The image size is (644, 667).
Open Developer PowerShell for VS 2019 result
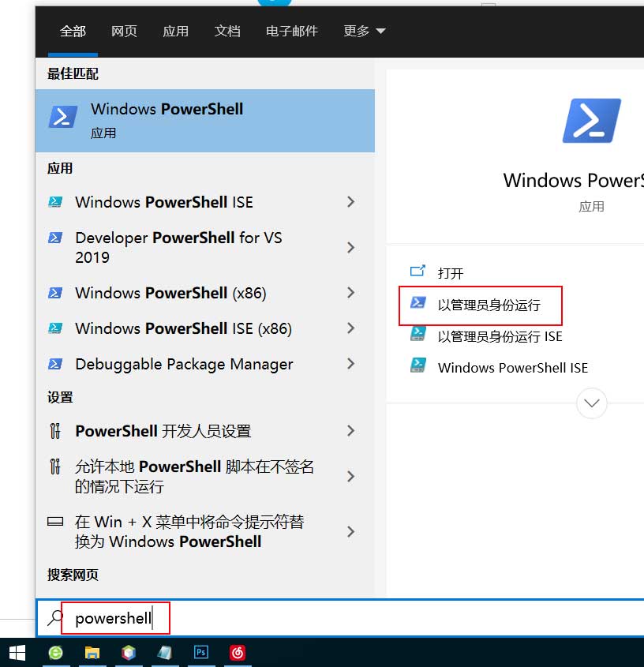pos(205,247)
